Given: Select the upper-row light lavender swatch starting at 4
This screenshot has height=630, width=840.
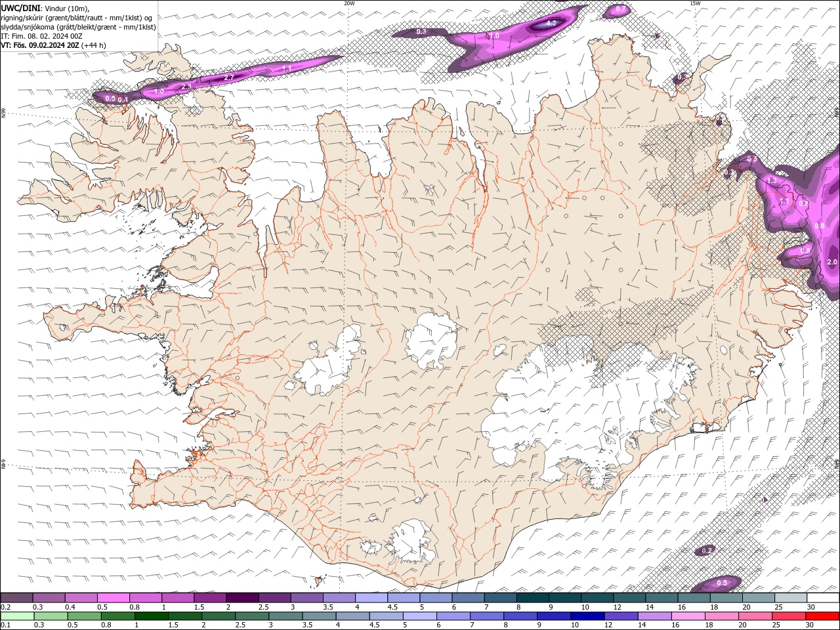Looking at the screenshot, I should click(x=370, y=598).
